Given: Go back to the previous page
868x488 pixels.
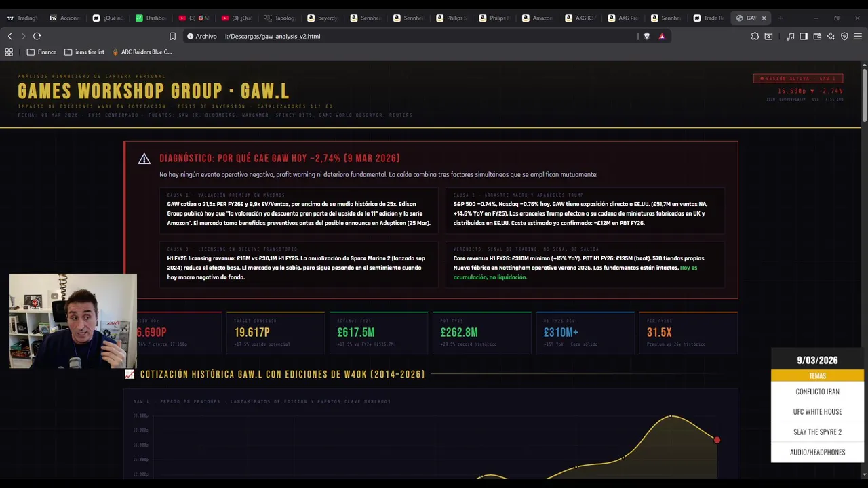Looking at the screenshot, I should [x=9, y=36].
